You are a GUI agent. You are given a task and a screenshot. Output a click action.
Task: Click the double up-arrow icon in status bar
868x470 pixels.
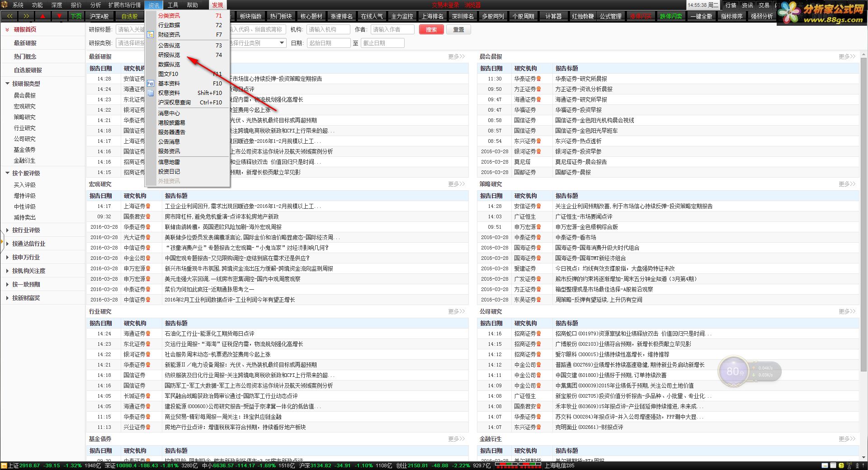858,465
